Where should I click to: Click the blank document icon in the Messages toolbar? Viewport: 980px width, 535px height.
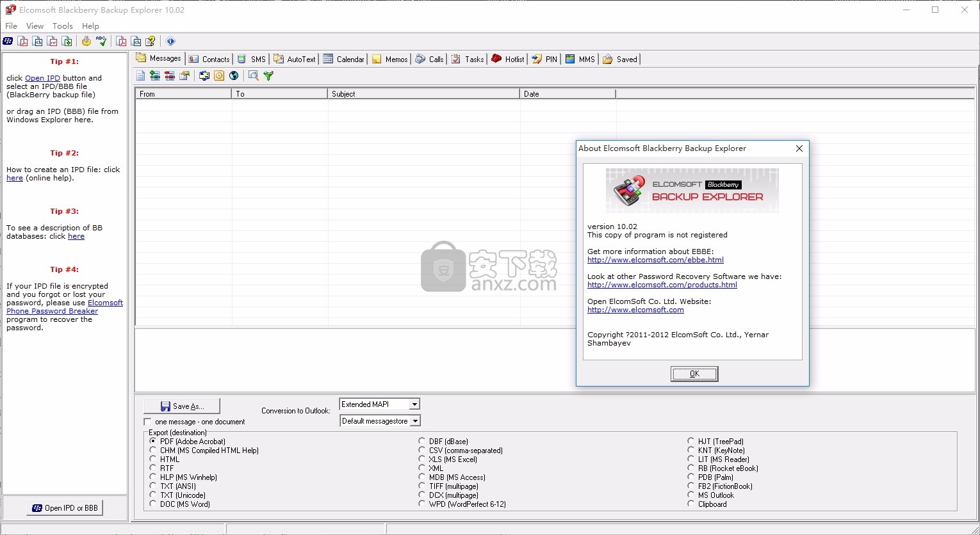[140, 76]
